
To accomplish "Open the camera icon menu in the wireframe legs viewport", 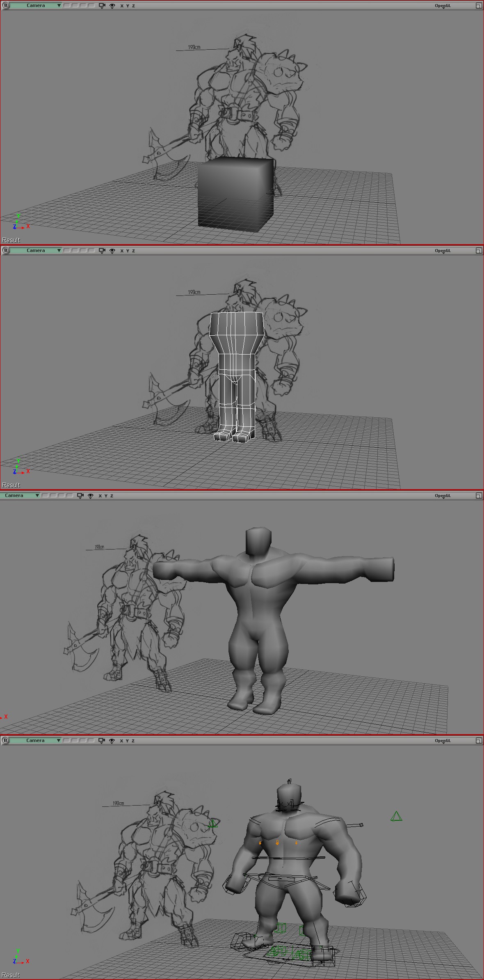I will 102,251.
